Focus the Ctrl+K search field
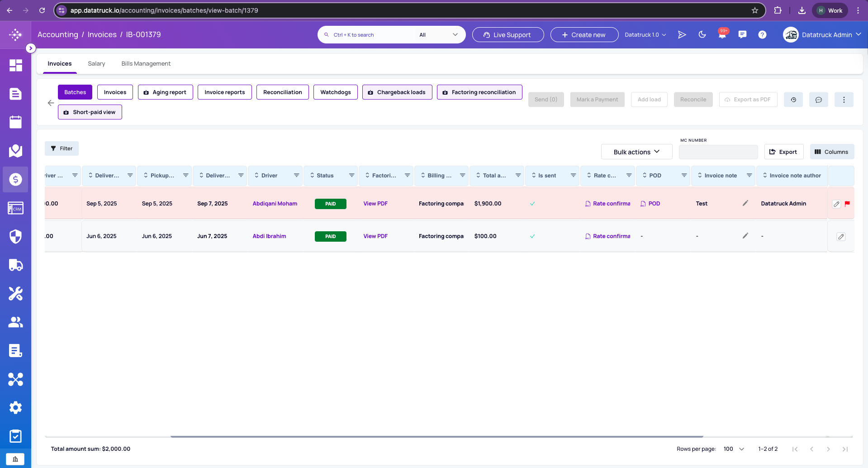This screenshot has height=468, width=868. [366, 35]
